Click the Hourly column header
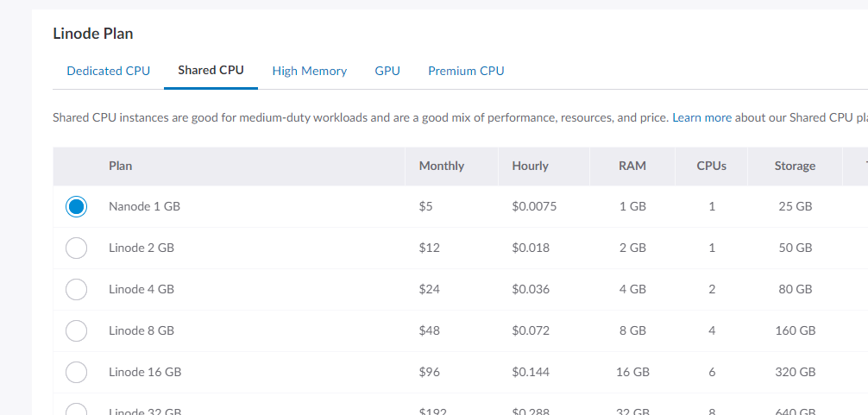 pos(530,166)
